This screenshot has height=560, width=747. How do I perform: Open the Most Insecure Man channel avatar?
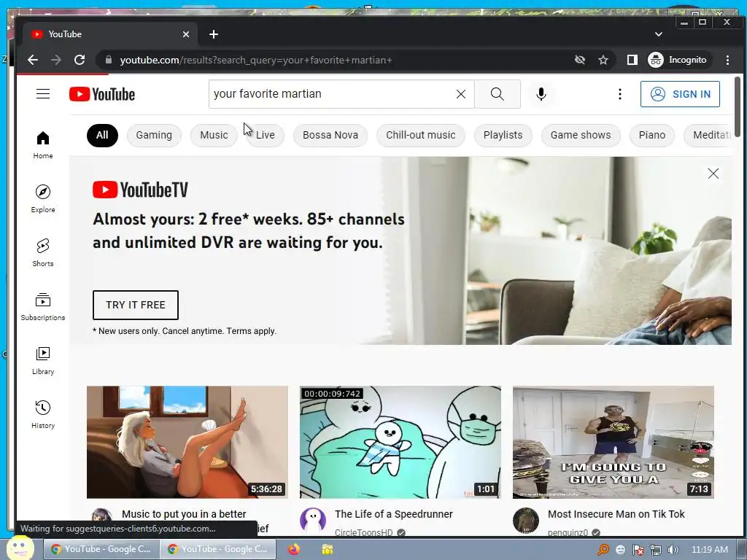click(525, 521)
